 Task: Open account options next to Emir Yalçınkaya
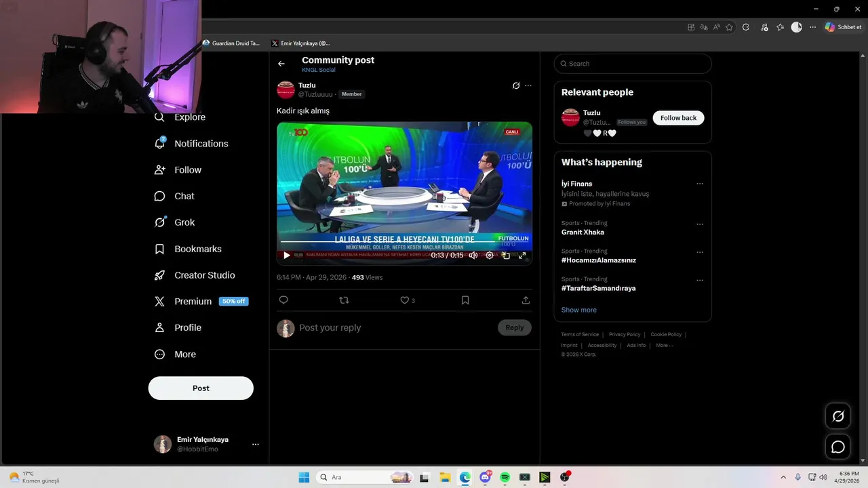[x=256, y=445]
